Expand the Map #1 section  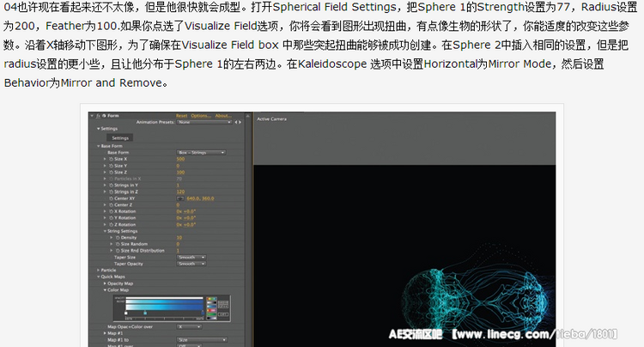click(x=105, y=333)
